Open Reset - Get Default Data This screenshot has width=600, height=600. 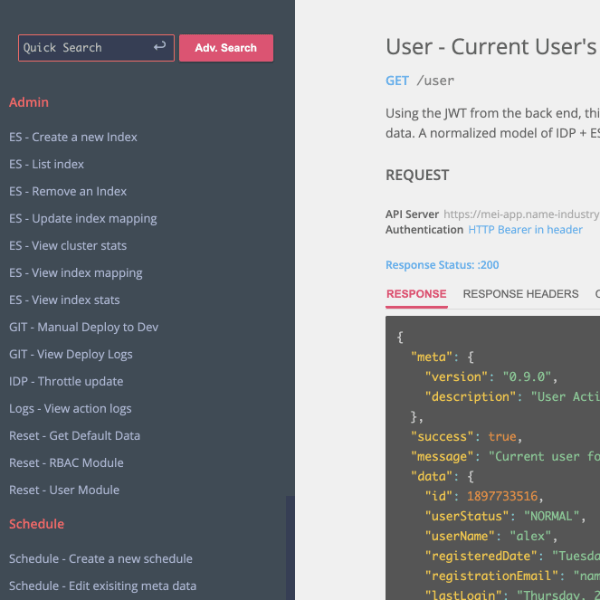75,436
